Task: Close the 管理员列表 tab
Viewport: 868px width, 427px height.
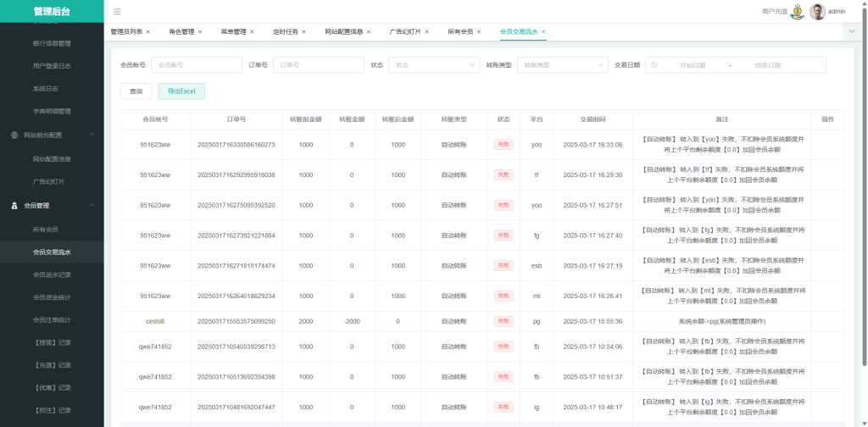Action: click(x=148, y=32)
